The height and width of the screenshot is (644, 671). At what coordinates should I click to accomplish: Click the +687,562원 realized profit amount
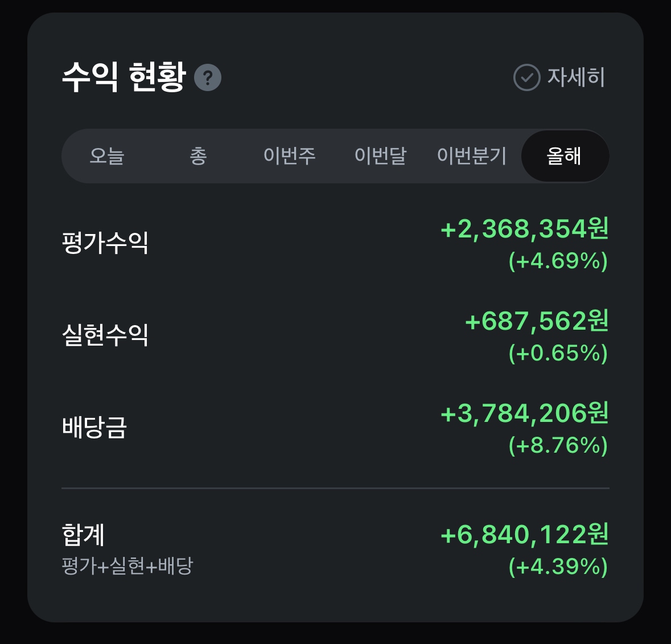click(x=537, y=321)
